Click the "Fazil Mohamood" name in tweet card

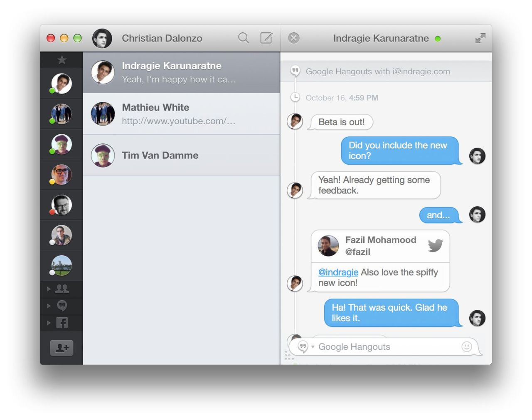pyautogui.click(x=381, y=240)
